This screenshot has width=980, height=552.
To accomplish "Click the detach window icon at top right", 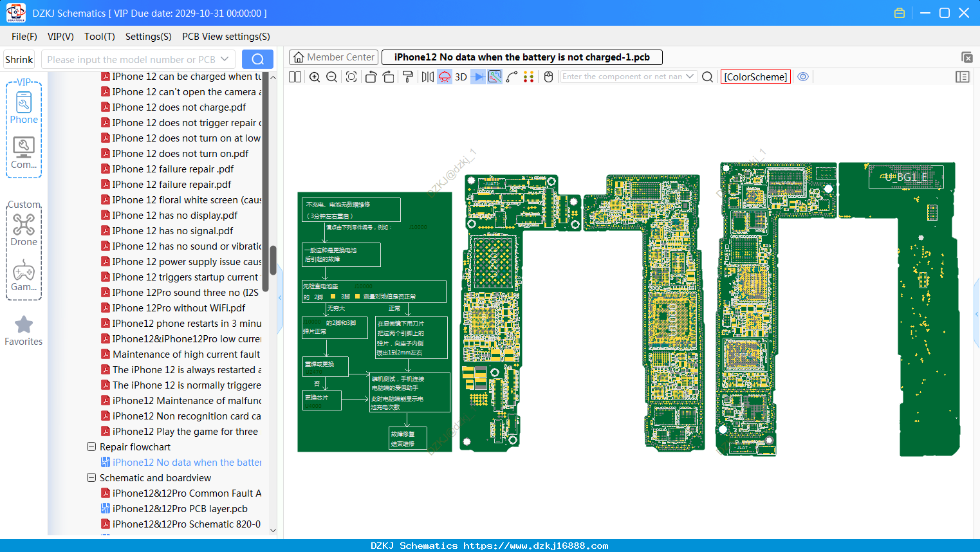I will coord(966,57).
